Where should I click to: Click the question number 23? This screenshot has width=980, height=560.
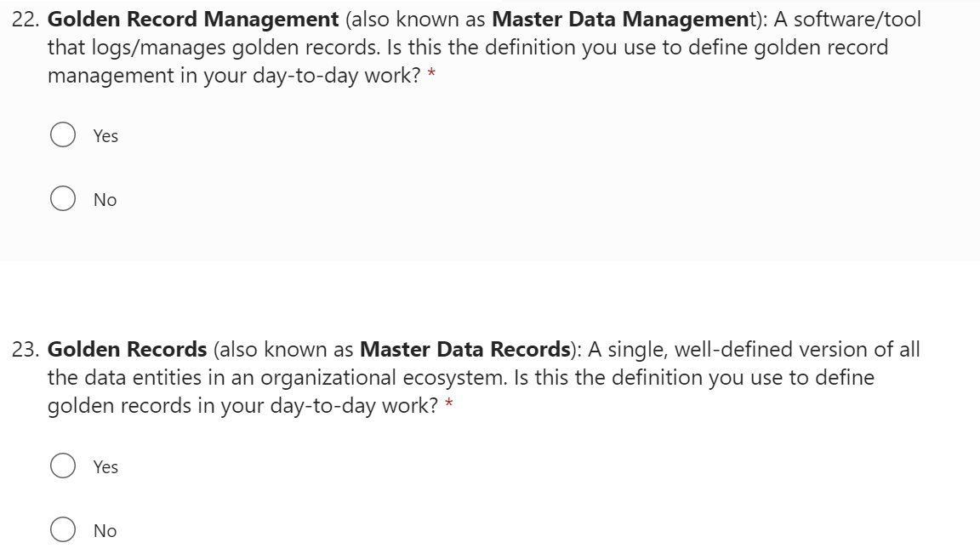coord(26,350)
